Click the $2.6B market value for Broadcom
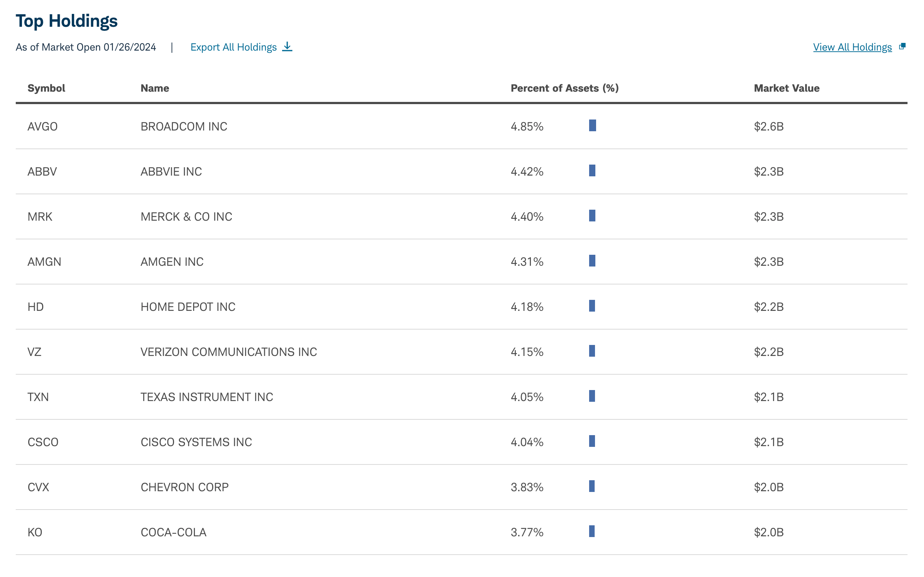 pyautogui.click(x=768, y=126)
